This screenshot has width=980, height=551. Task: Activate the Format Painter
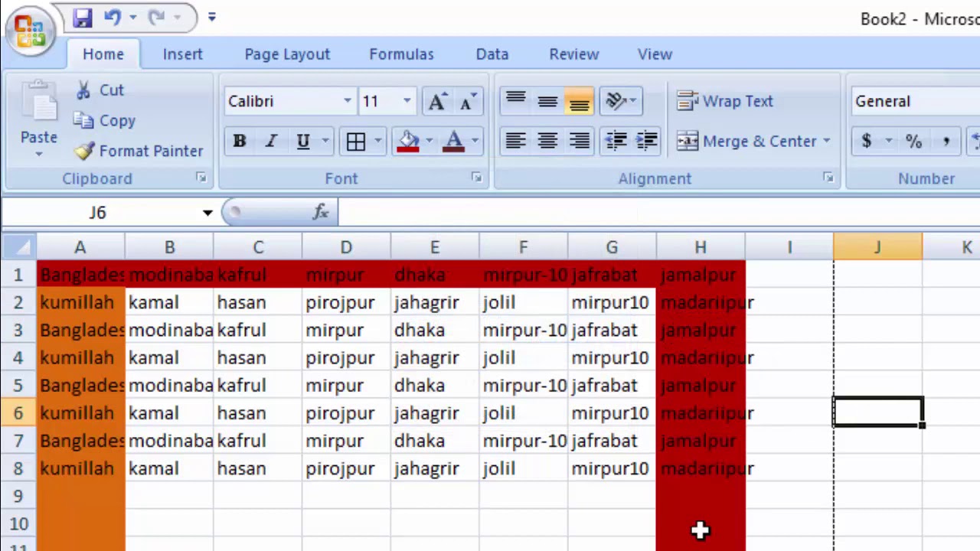139,152
